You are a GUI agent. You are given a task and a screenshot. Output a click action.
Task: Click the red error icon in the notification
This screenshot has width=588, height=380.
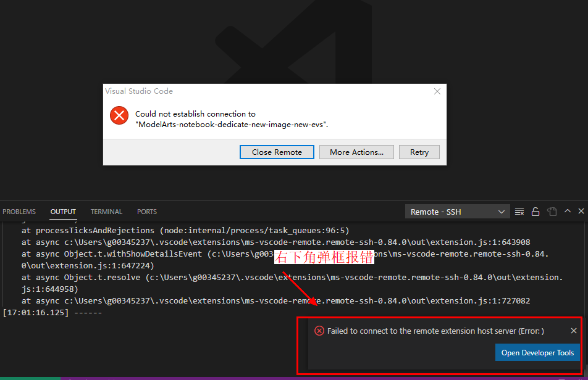(319, 331)
